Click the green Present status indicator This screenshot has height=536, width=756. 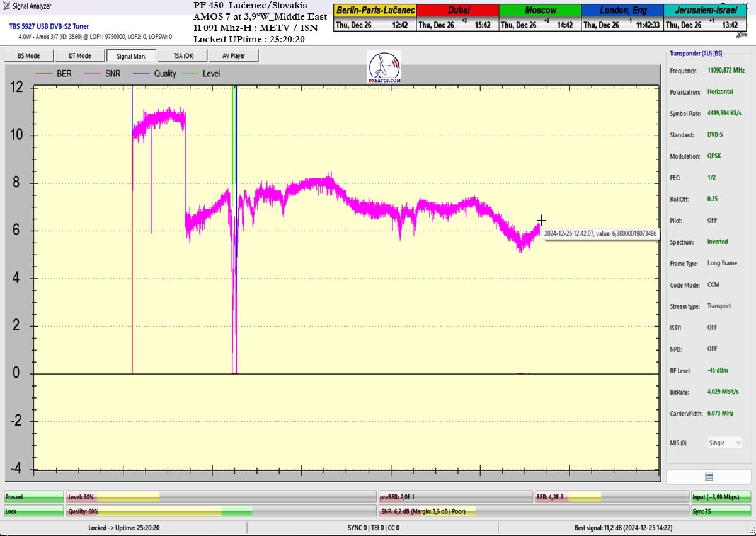[x=34, y=497]
